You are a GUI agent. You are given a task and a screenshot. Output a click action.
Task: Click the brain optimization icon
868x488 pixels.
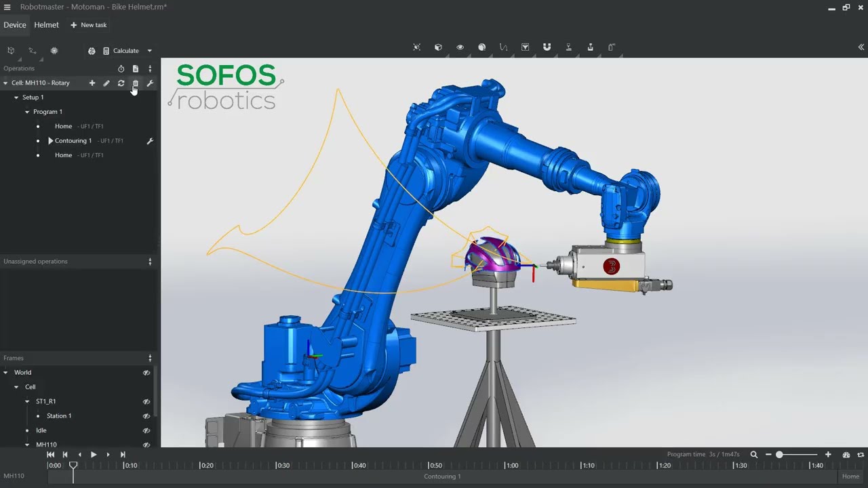coord(92,51)
